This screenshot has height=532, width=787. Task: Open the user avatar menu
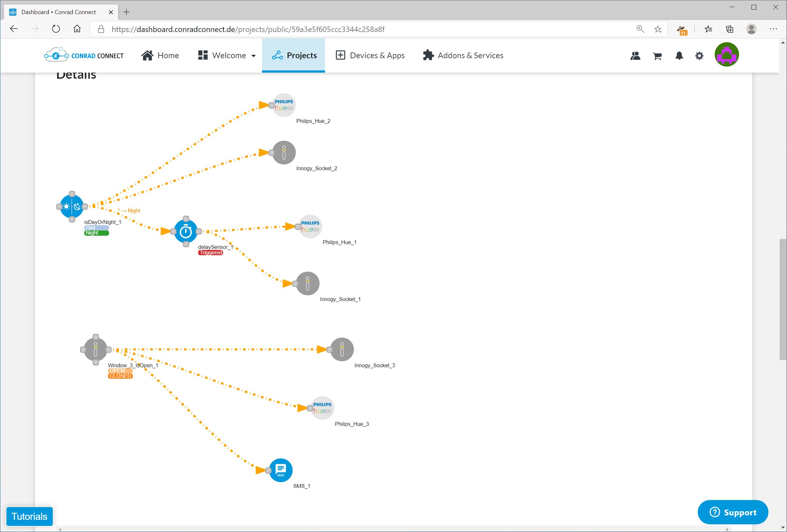pyautogui.click(x=727, y=55)
